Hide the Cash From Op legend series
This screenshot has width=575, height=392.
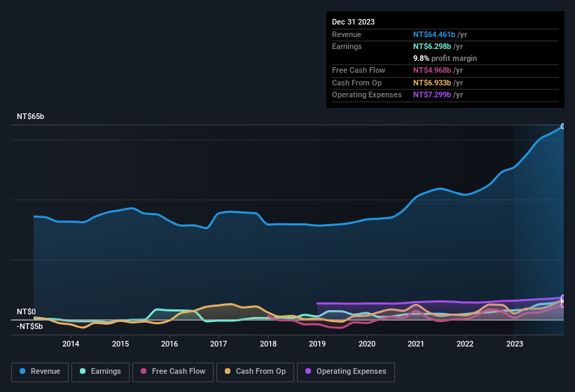click(x=254, y=372)
